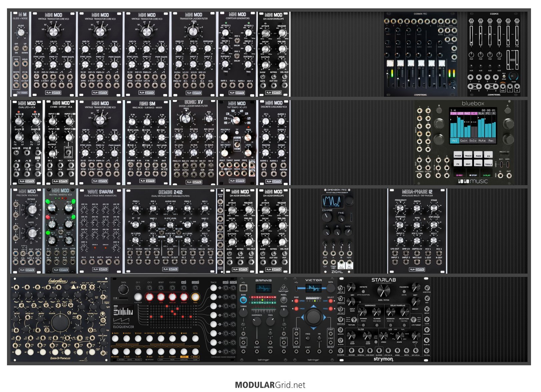Toggle the UP/DOWN switch on Glide + Noise
The image size is (541, 392).
[x=25, y=48]
